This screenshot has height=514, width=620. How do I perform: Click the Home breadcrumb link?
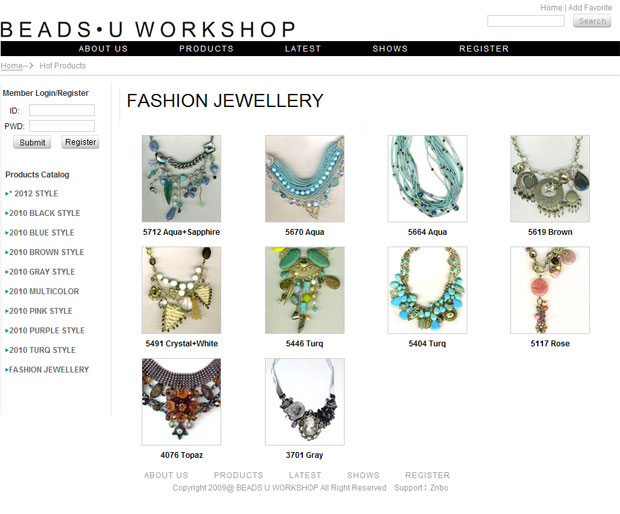pyautogui.click(x=11, y=66)
